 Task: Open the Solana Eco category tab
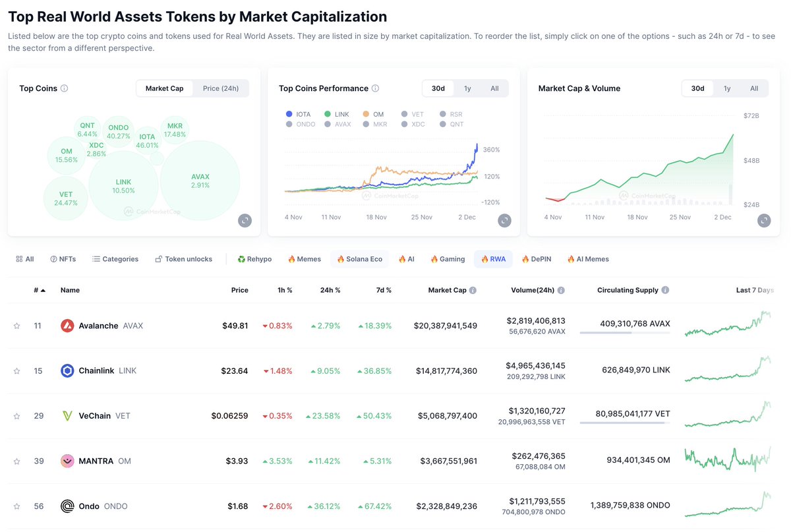[359, 259]
